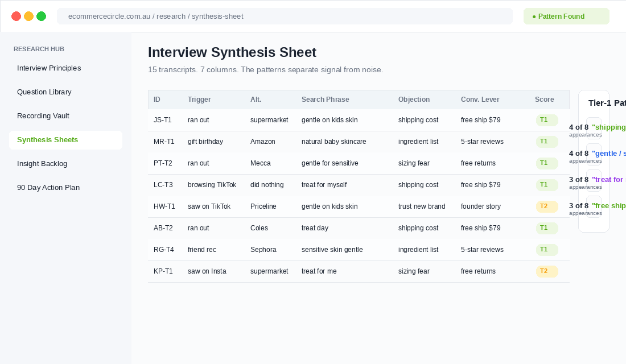
Task: Click the Score column header
Action: tap(545, 100)
